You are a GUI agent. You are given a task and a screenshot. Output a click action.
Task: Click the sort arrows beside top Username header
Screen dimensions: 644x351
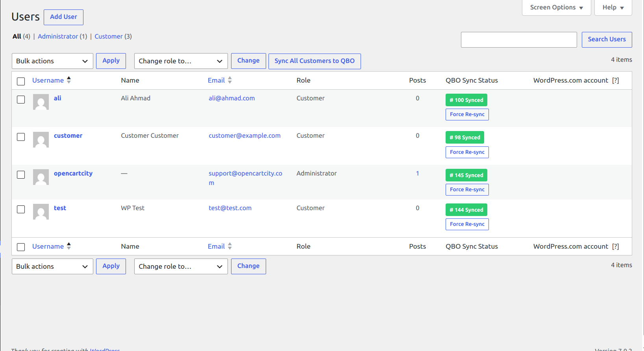tap(69, 80)
